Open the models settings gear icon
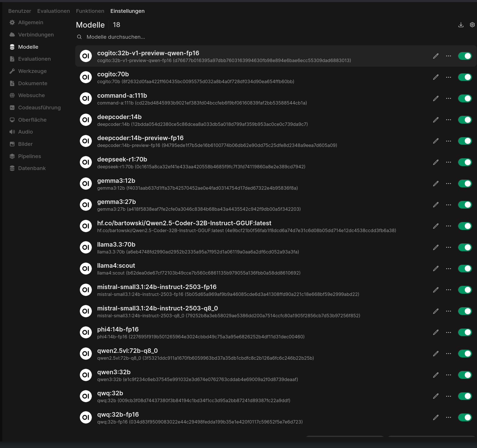 (x=472, y=25)
